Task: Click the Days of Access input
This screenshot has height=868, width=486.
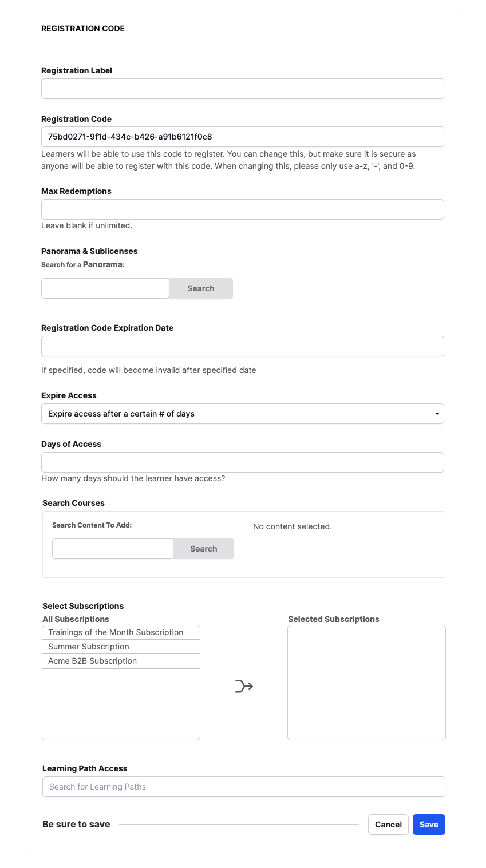Action: point(242,462)
